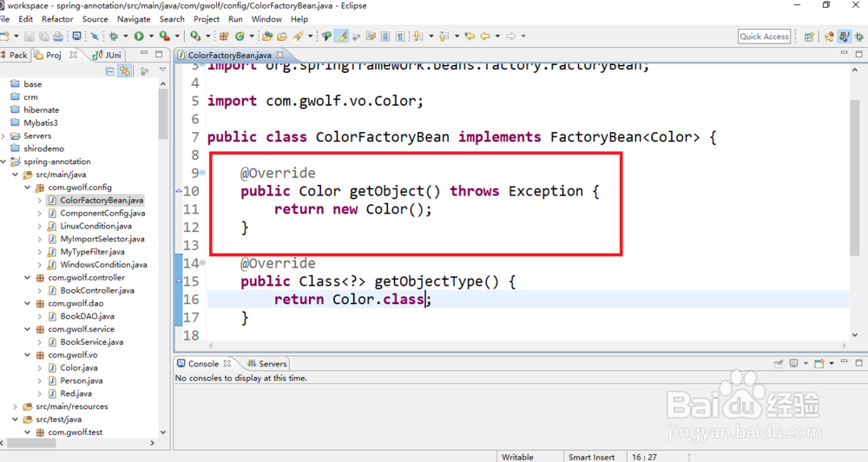Viewport: 868px width, 462px height.
Task: Click the New Java Package icon
Action: 224,36
